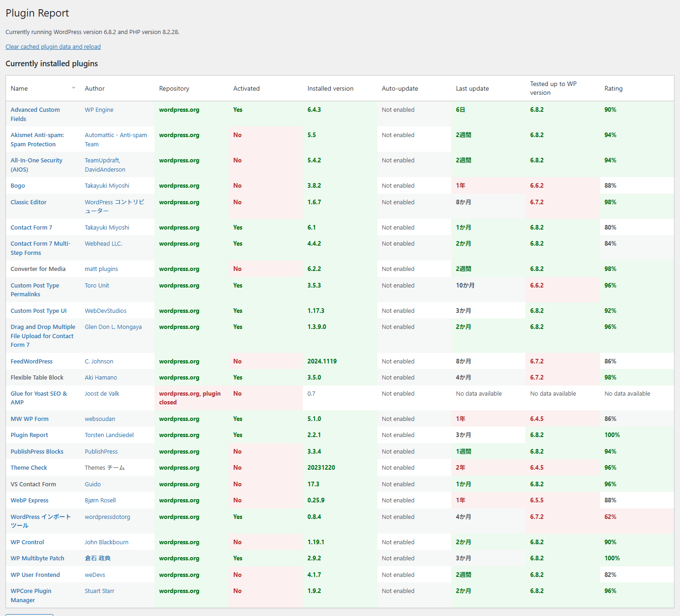Visit author Guido's link
The height and width of the screenshot is (616, 680).
click(93, 484)
